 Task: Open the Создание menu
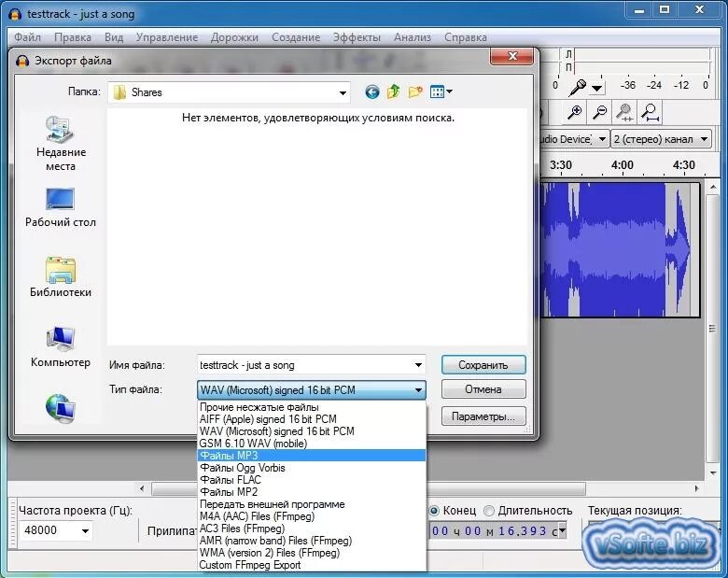point(296,37)
